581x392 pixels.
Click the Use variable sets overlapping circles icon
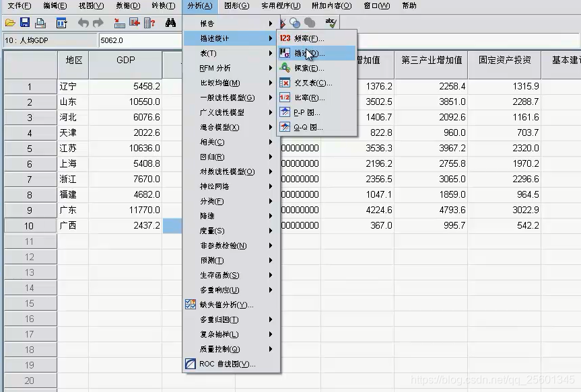(295, 23)
